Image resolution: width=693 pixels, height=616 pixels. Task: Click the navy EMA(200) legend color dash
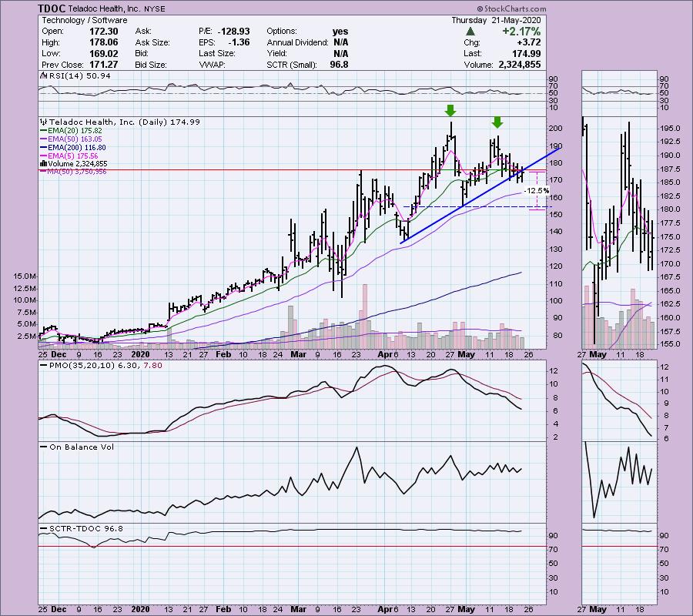tap(43, 148)
